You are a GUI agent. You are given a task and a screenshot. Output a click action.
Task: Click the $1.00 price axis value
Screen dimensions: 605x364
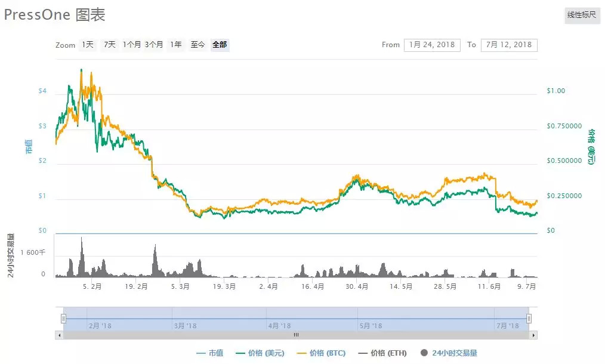click(x=555, y=91)
